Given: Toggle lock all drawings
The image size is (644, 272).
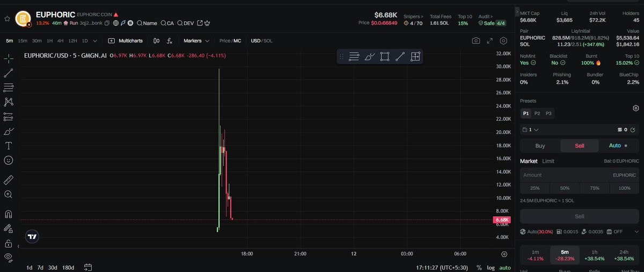Looking at the screenshot, I should [9, 243].
